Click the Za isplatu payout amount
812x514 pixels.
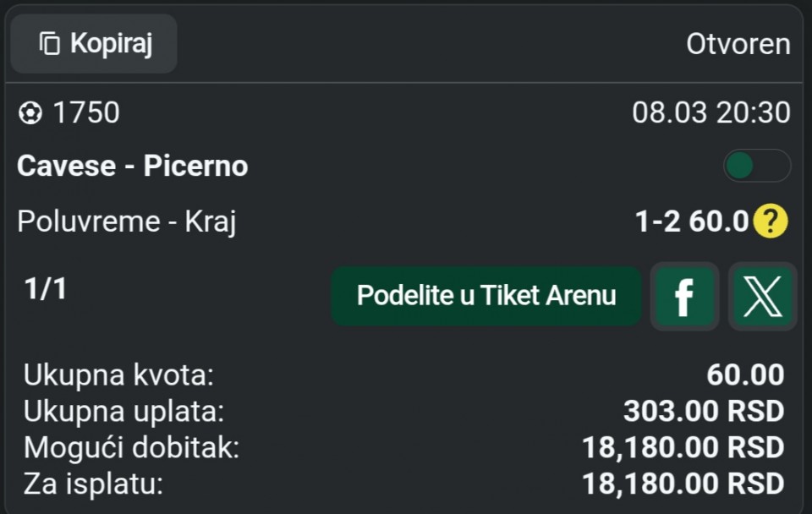(x=683, y=484)
